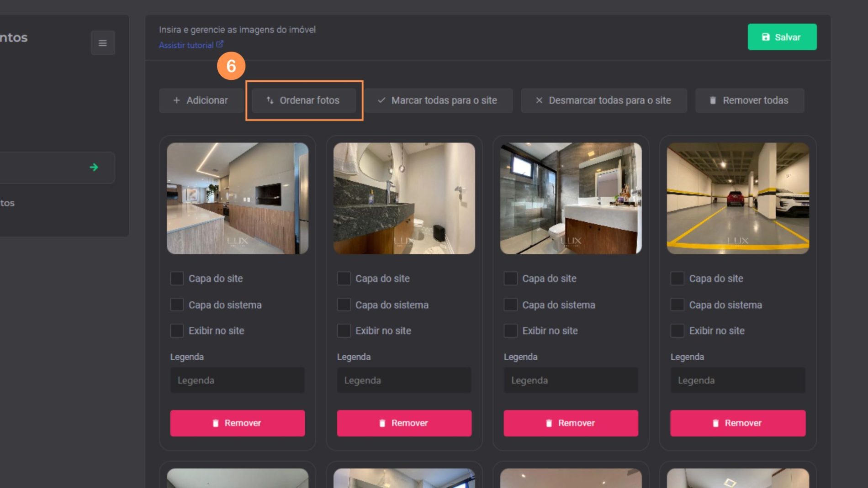
Task: Click the green arrow icon in sidebar
Action: 94,168
